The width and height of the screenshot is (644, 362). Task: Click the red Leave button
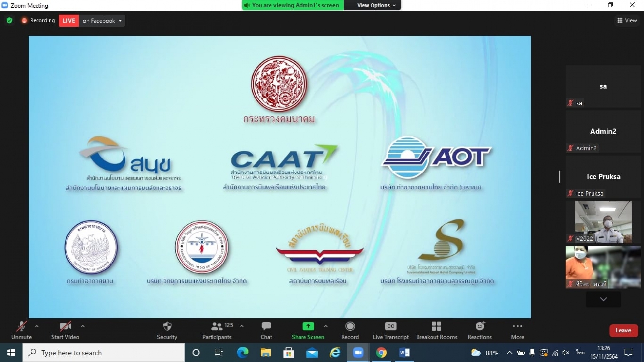click(x=623, y=330)
